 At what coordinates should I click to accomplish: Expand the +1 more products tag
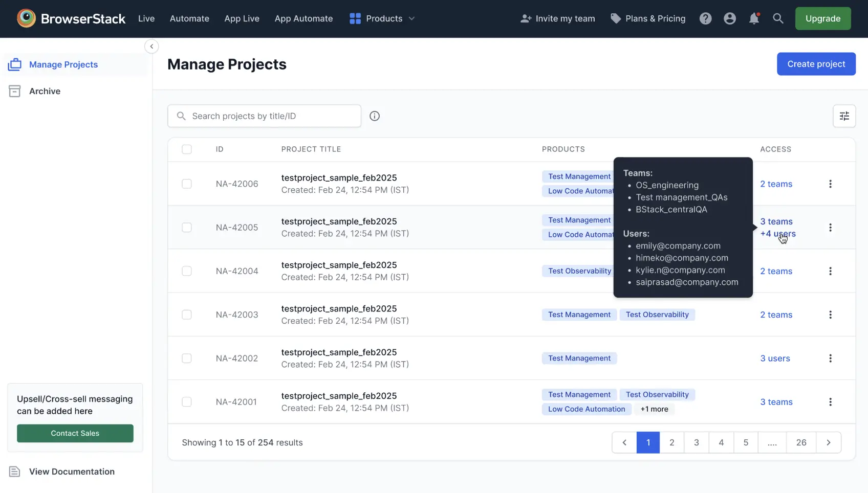654,409
